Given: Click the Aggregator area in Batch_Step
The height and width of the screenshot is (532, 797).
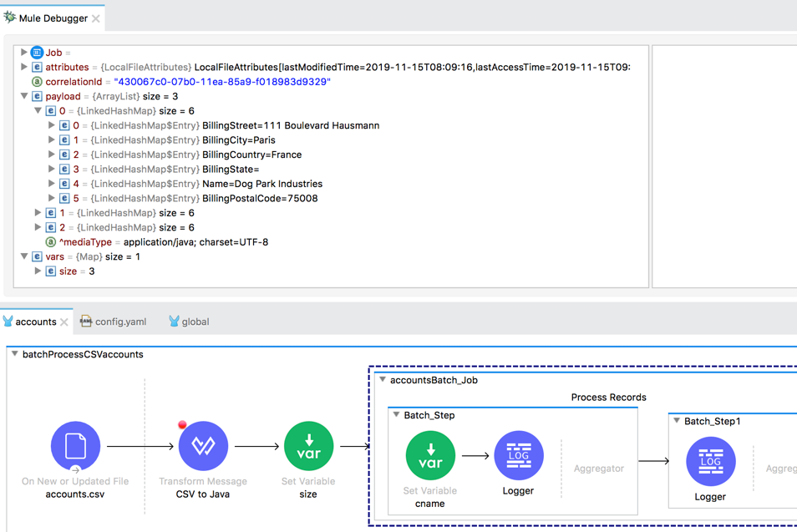Looking at the screenshot, I should pyautogui.click(x=599, y=469).
